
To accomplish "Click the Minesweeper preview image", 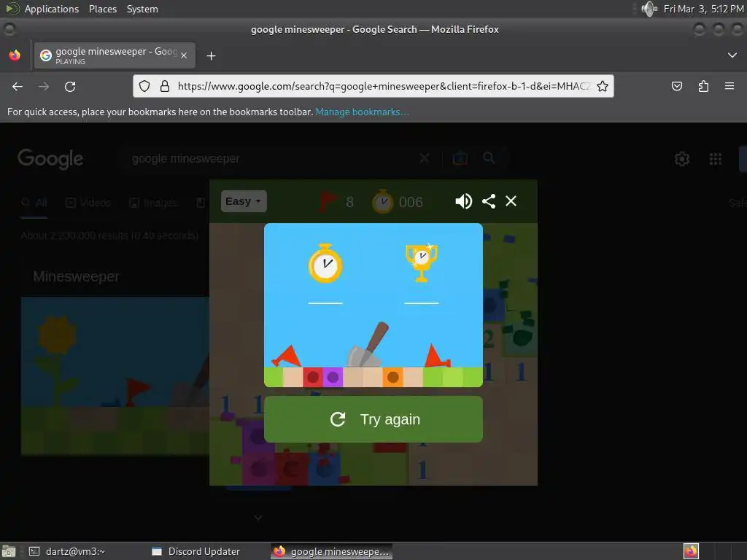I will (115, 376).
